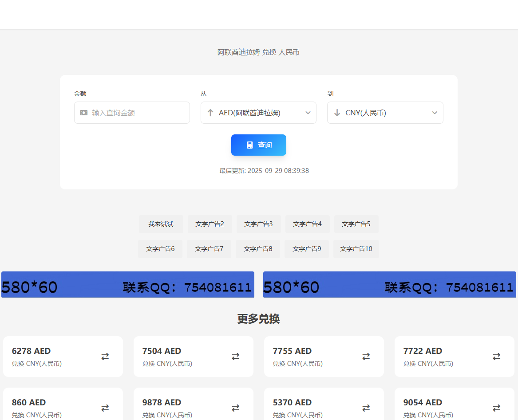Select the 9878 AED card title
This screenshot has width=518, height=420.
coord(162,403)
